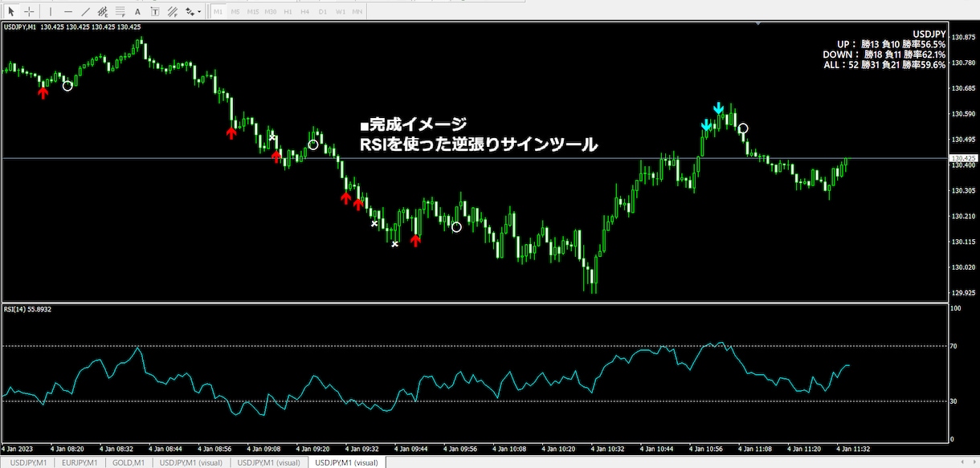Set timeframe to MN monthly
The height and width of the screenshot is (468, 980).
(x=357, y=12)
